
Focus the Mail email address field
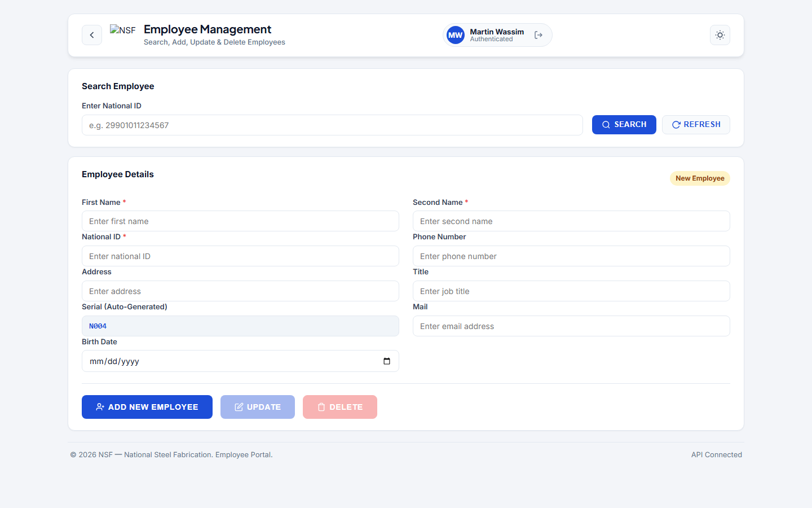[x=571, y=326]
